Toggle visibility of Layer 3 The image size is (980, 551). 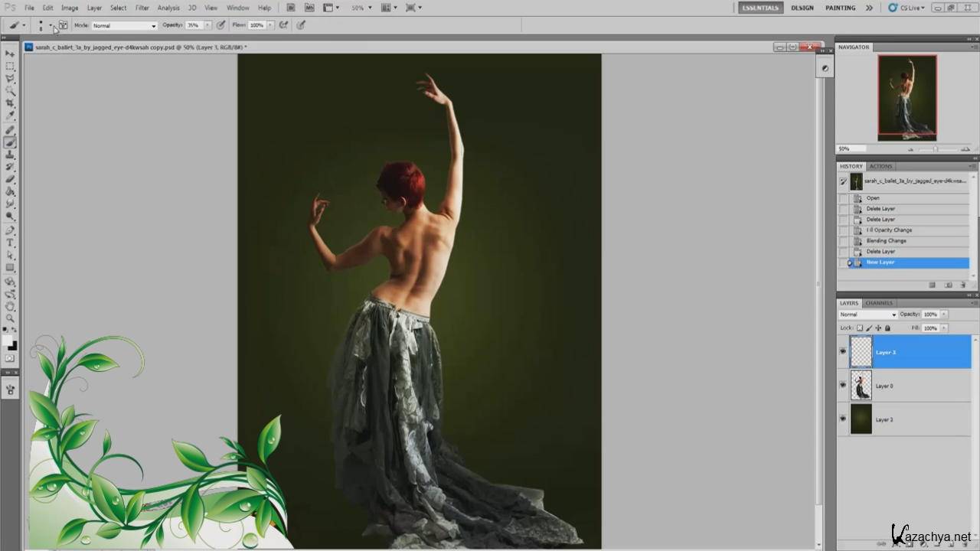[x=843, y=352]
